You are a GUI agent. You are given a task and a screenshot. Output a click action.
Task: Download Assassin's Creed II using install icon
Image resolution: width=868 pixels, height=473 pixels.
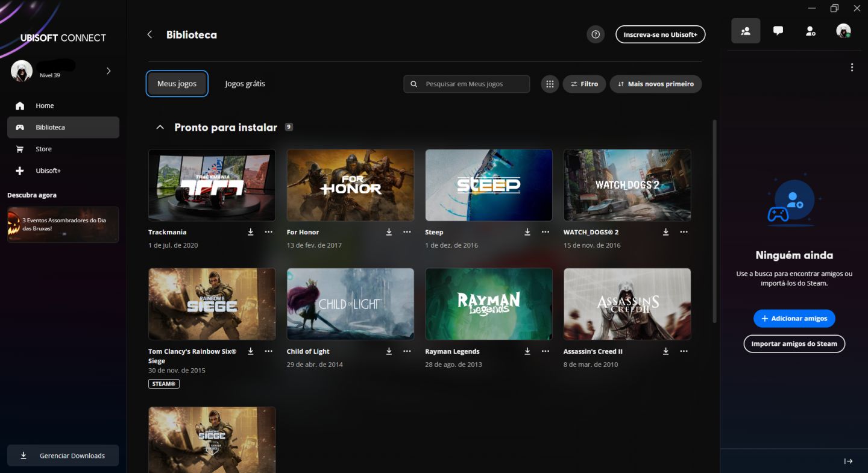tap(666, 351)
